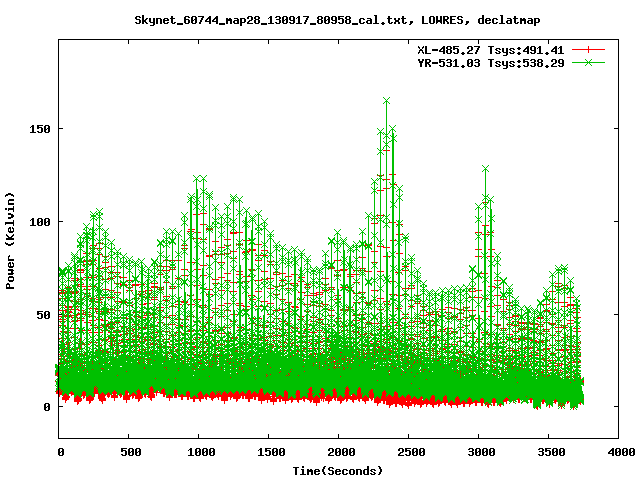Click the green YR legend line sample
This screenshot has width=640, height=480.
[x=588, y=62]
